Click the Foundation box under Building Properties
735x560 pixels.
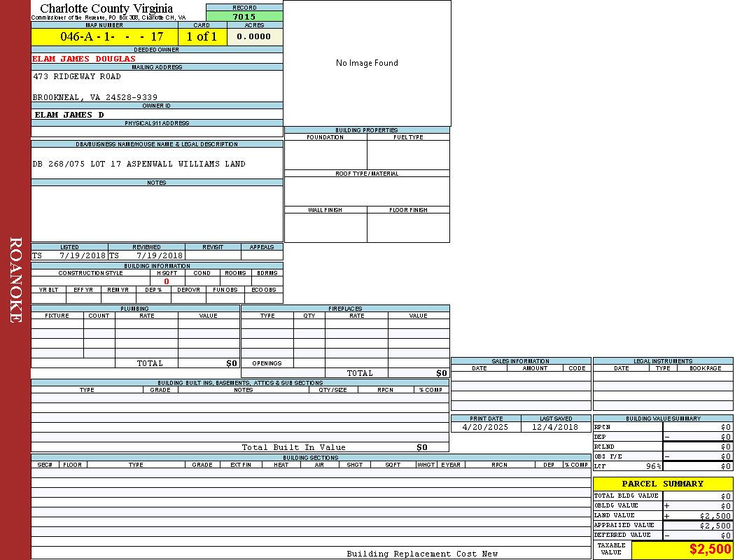pos(325,155)
